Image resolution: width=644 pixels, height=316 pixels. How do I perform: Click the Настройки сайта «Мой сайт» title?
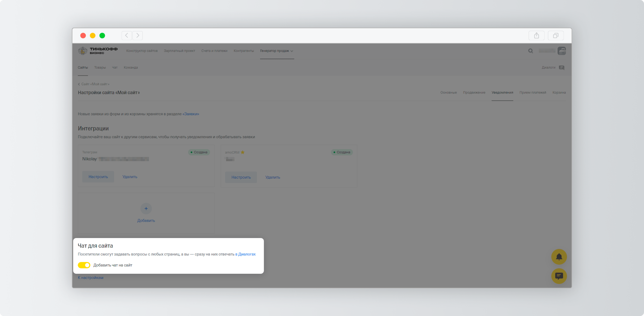click(109, 93)
